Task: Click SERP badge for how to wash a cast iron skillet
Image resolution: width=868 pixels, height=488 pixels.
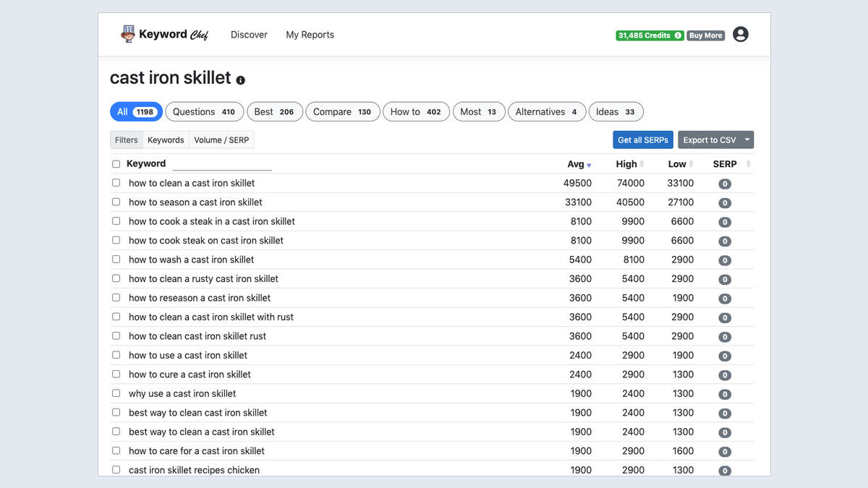Action: [725, 260]
